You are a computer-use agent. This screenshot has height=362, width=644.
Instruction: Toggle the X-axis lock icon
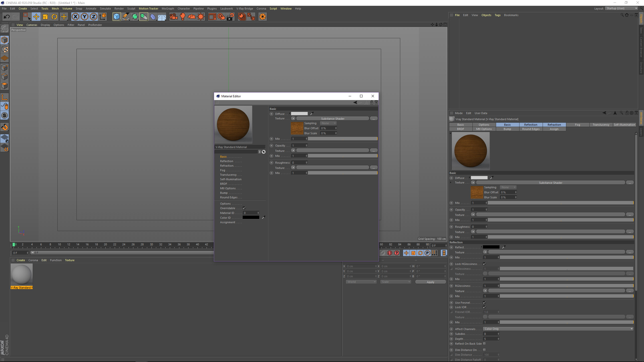pyautogui.click(x=75, y=17)
